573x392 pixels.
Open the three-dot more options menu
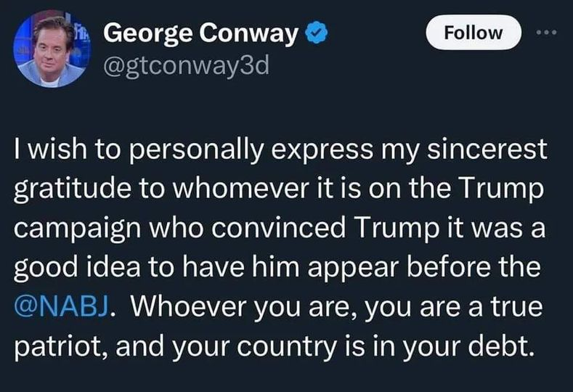click(x=544, y=33)
